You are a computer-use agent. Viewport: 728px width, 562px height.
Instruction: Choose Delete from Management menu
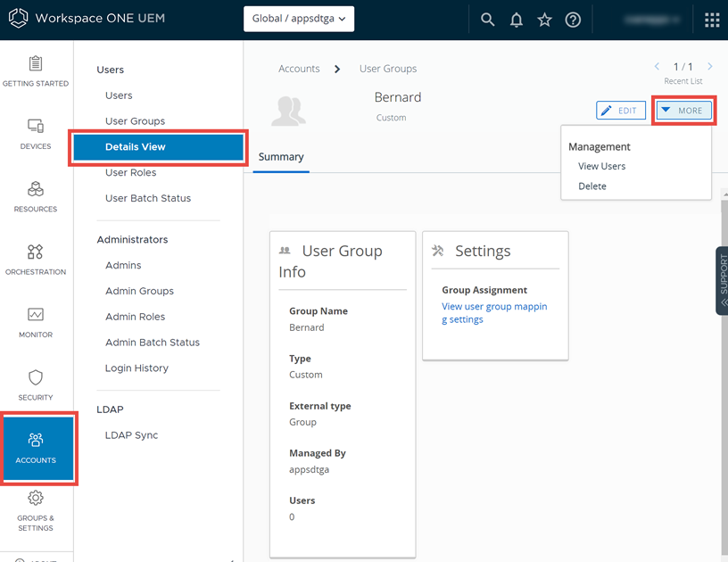[592, 186]
